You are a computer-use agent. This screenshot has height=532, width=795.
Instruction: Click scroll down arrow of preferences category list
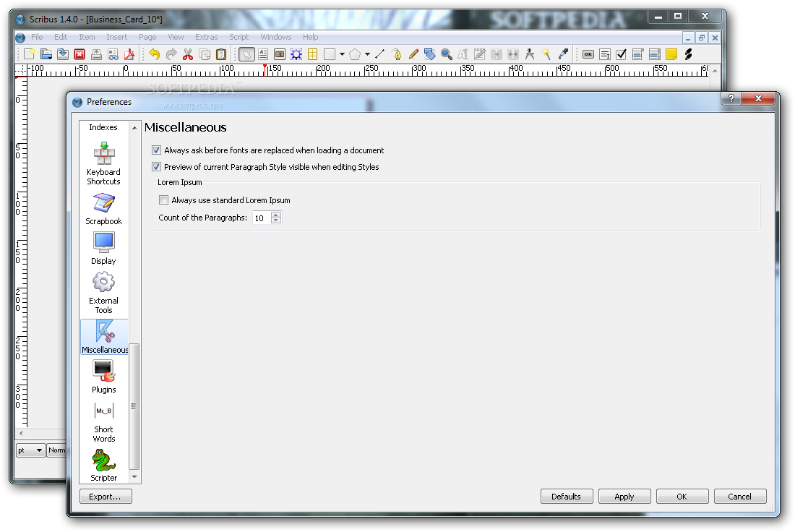click(x=134, y=477)
